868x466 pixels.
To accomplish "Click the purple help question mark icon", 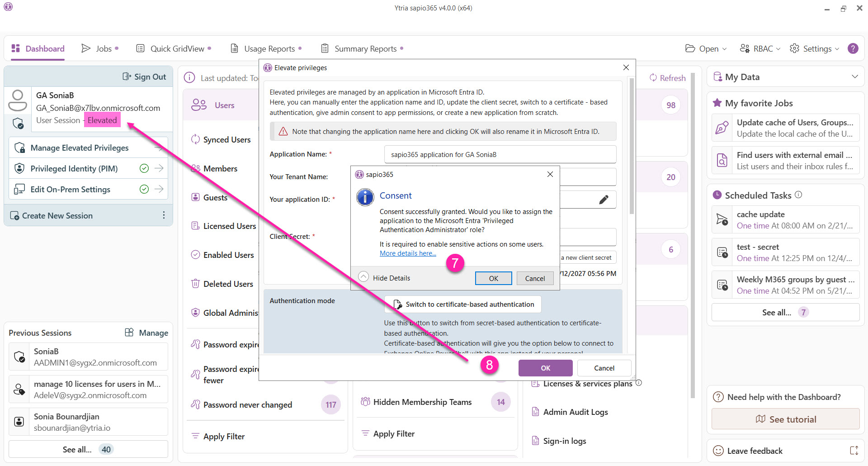I will 853,48.
